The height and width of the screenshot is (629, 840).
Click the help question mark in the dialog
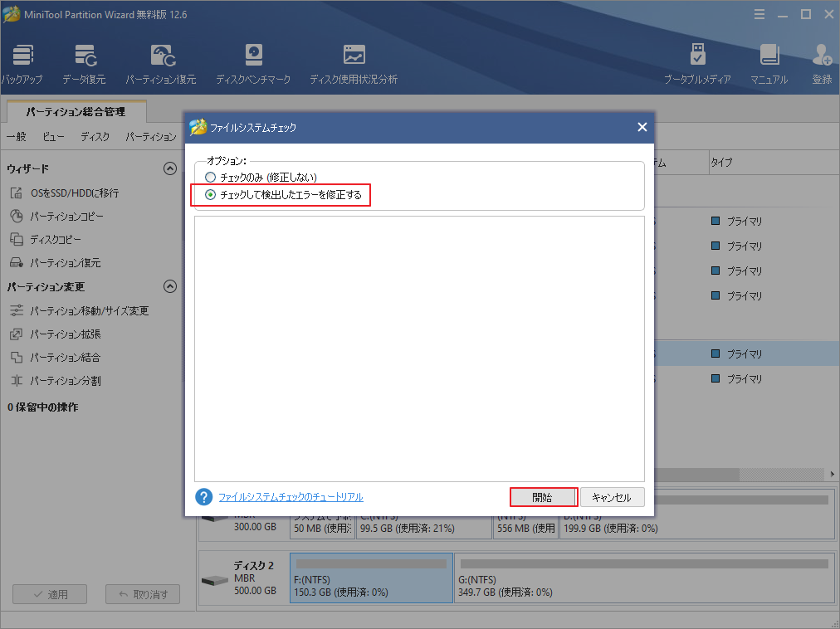(x=202, y=496)
